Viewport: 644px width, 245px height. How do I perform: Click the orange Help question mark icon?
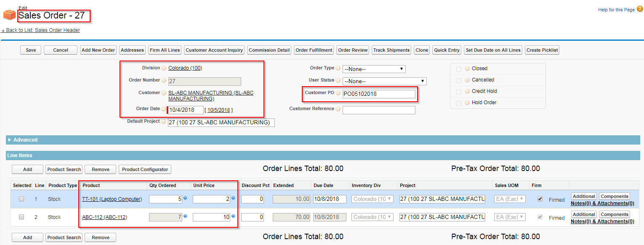pos(640,9)
